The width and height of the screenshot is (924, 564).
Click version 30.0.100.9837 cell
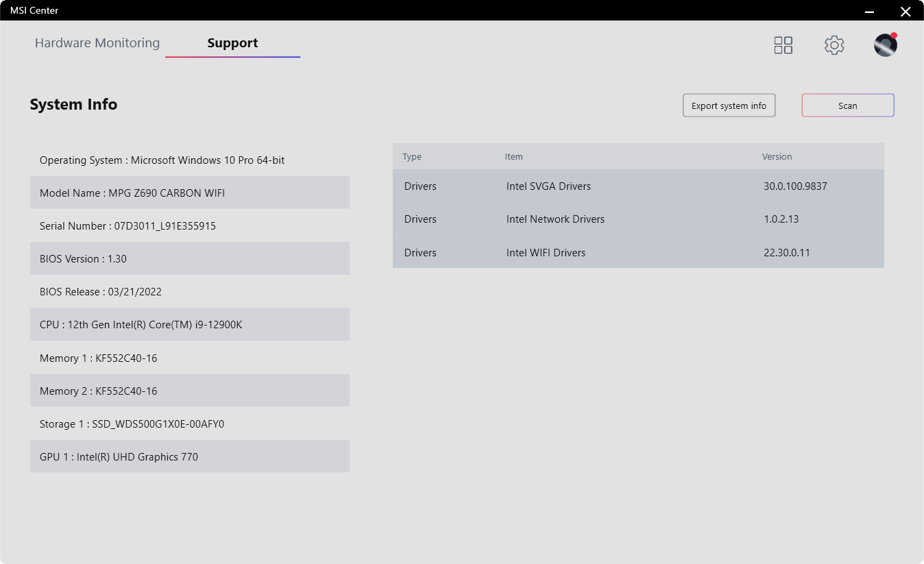(795, 186)
